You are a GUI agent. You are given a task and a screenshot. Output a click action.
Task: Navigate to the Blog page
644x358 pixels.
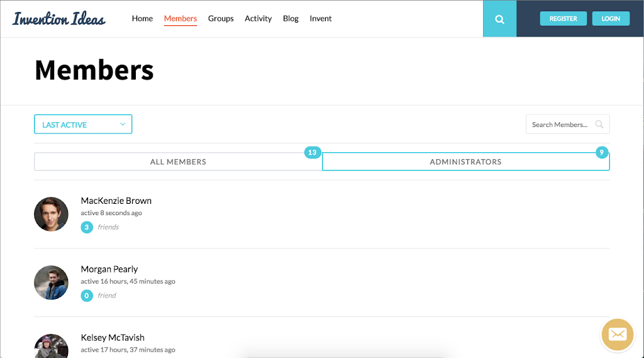[x=291, y=18]
